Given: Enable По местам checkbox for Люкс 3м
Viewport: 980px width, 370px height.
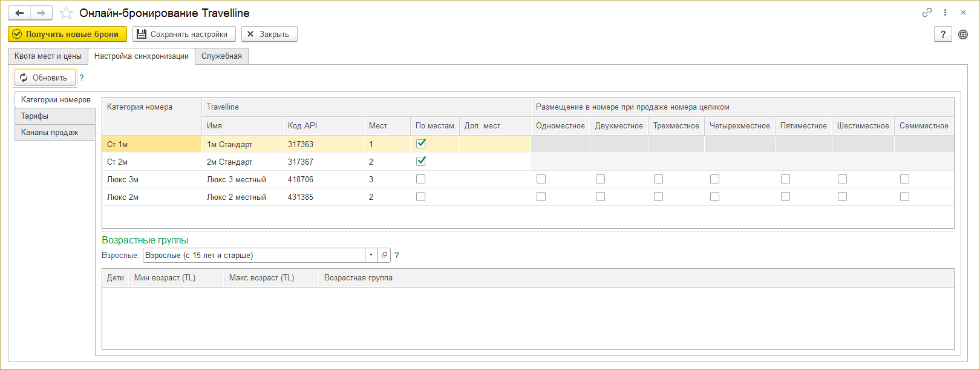Looking at the screenshot, I should click(421, 179).
